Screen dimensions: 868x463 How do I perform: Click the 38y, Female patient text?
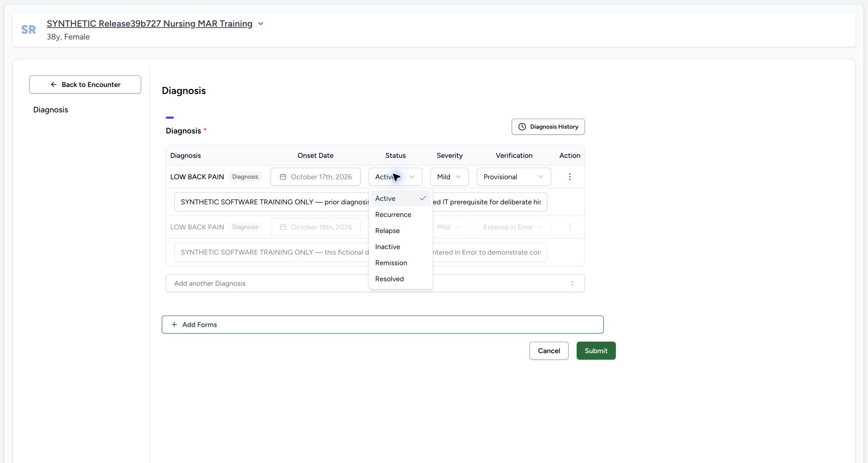68,37
